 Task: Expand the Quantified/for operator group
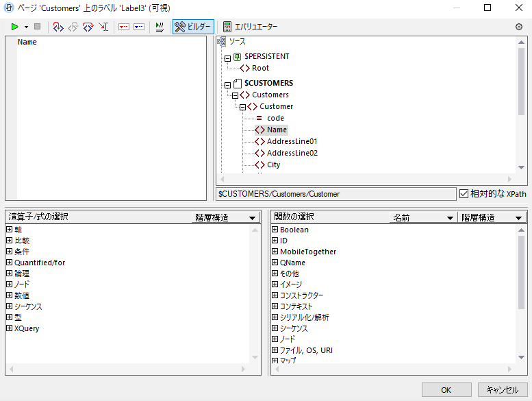tap(9, 263)
